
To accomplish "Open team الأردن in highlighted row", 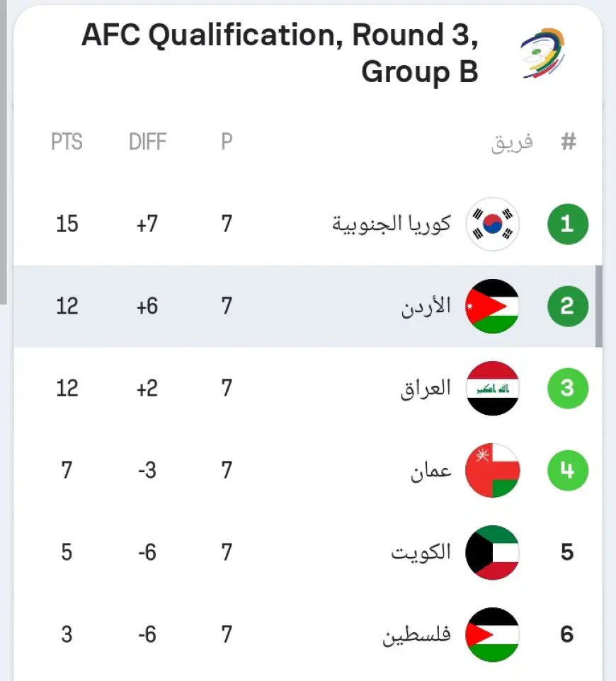I will click(x=426, y=307).
